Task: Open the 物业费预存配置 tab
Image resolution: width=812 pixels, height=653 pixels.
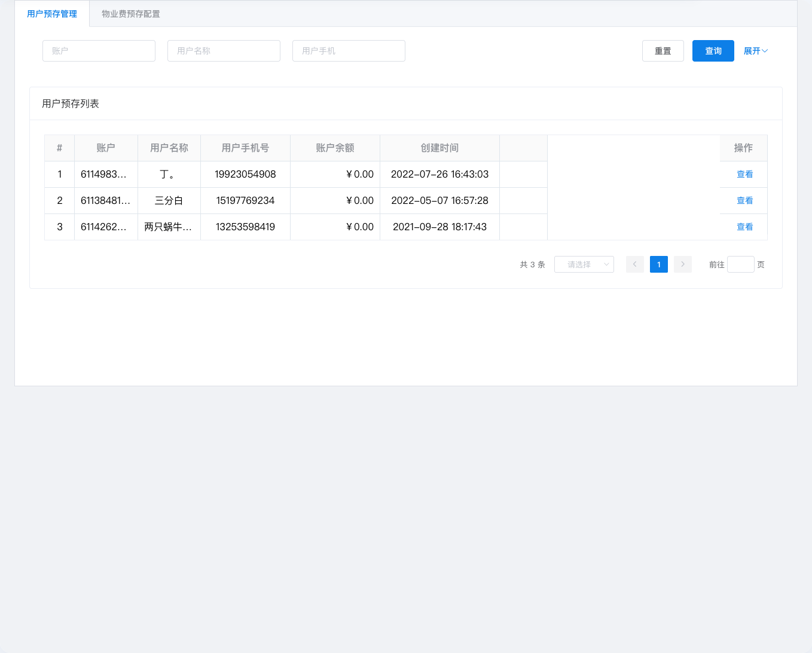Action: (131, 14)
